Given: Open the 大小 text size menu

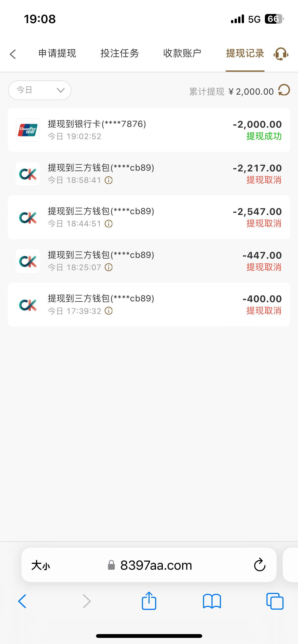Looking at the screenshot, I should click(41, 565).
